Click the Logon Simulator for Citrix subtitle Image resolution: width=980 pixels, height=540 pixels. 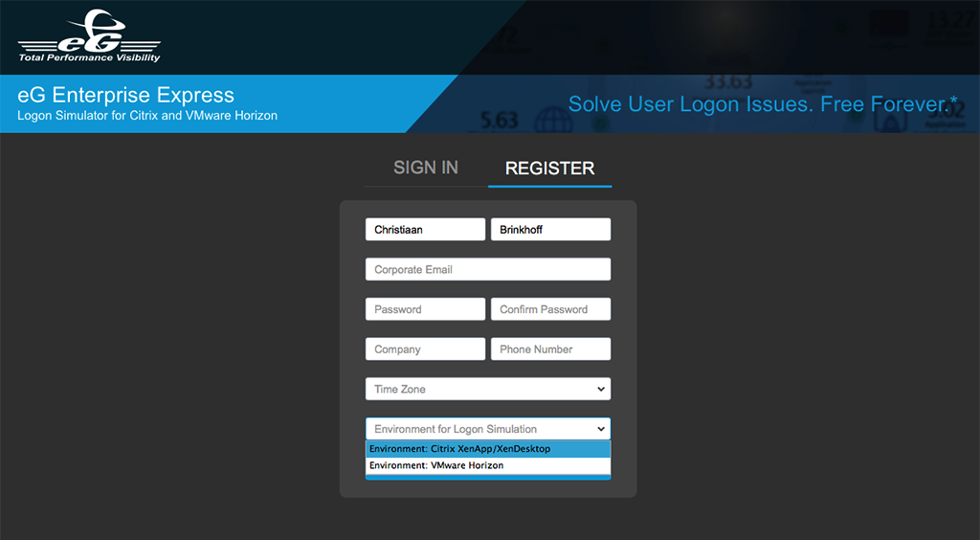147,116
